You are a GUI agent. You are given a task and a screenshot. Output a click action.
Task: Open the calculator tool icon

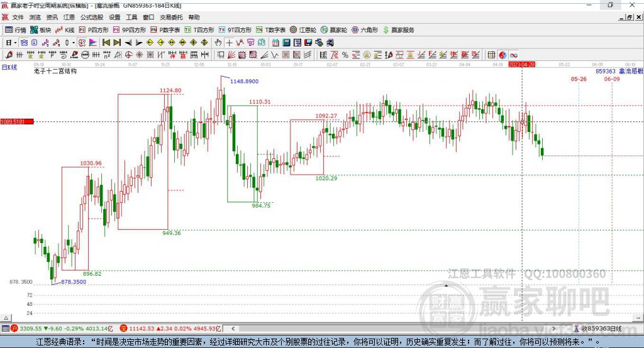(286, 43)
